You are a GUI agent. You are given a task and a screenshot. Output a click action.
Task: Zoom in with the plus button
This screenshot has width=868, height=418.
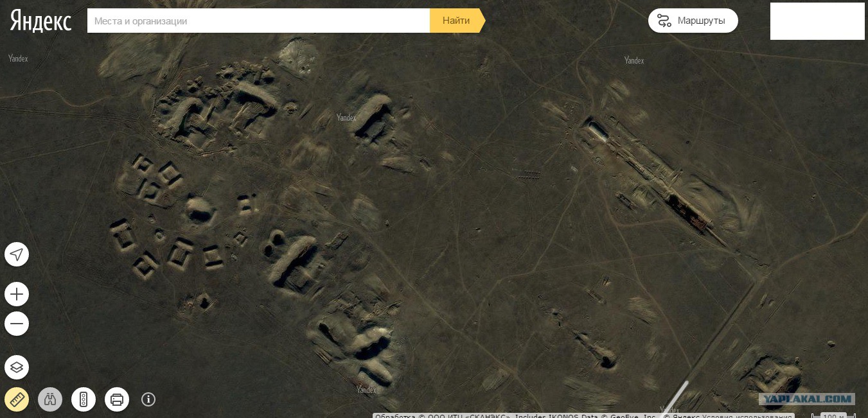(17, 295)
